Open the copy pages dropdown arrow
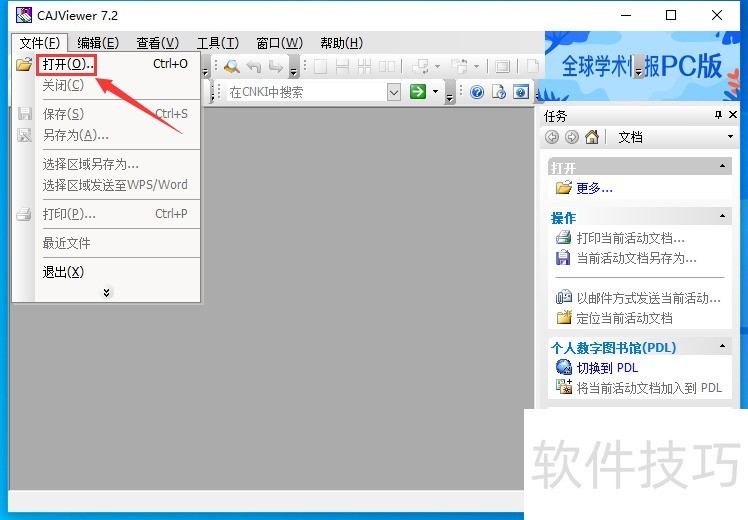 point(476,66)
